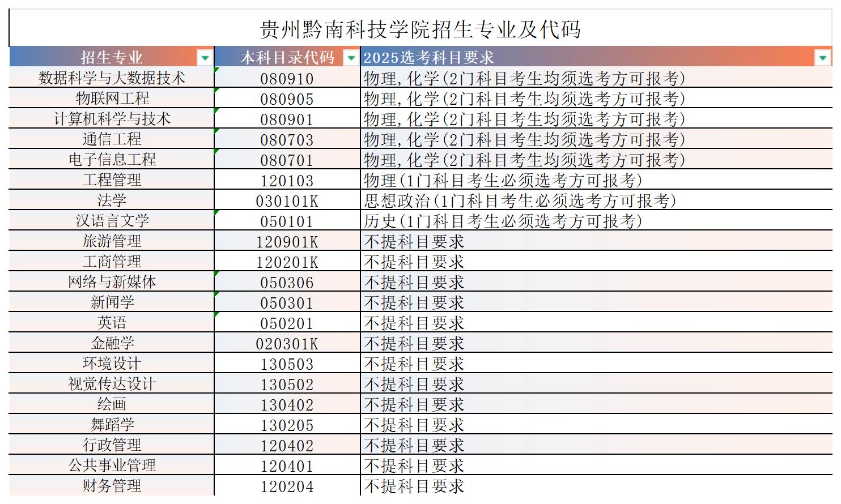The image size is (841, 504).
Task: Open the filter dropdown on 招生专业 header
Action: click(203, 57)
